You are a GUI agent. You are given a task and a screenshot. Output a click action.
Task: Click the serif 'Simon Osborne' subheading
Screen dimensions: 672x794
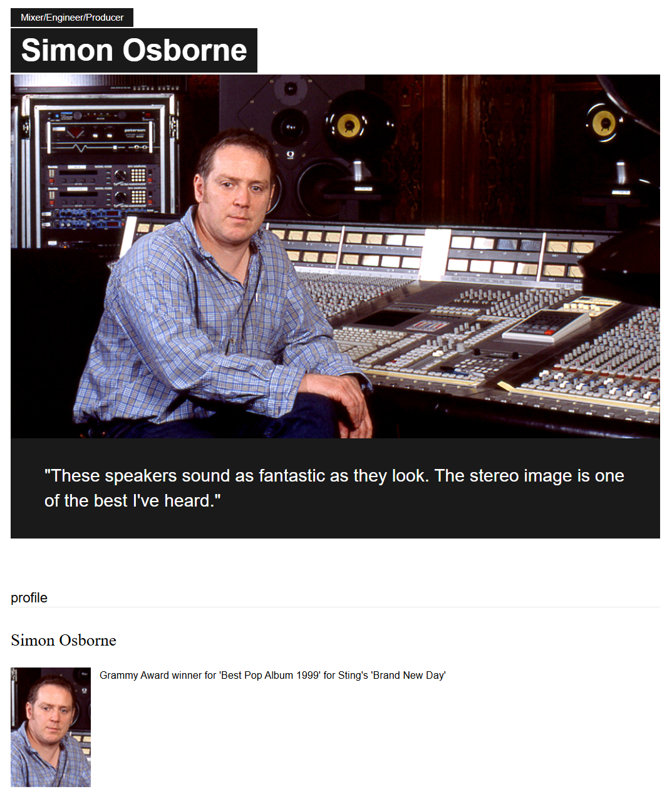pyautogui.click(x=64, y=640)
